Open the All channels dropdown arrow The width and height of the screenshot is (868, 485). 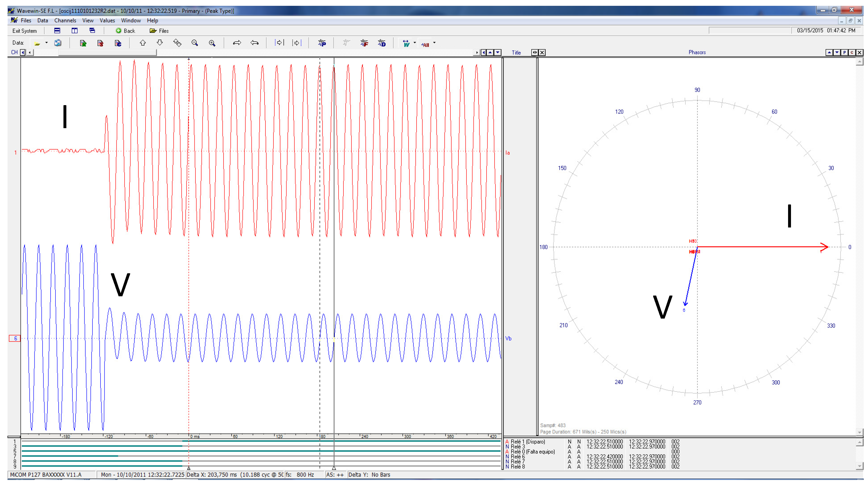click(x=434, y=43)
